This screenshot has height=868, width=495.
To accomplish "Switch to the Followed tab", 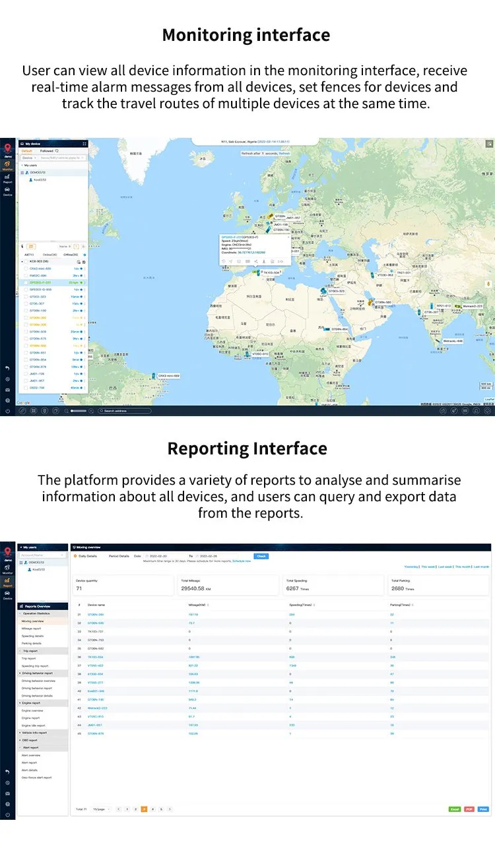I will [47, 151].
